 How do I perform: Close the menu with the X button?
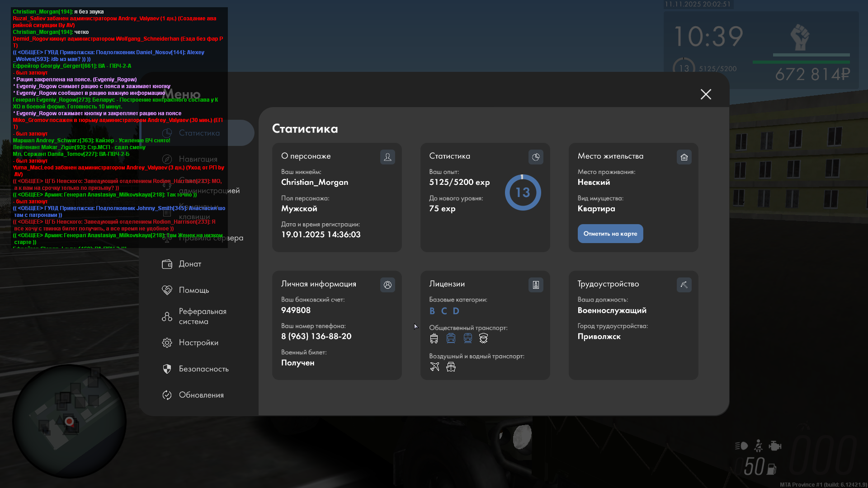(706, 94)
